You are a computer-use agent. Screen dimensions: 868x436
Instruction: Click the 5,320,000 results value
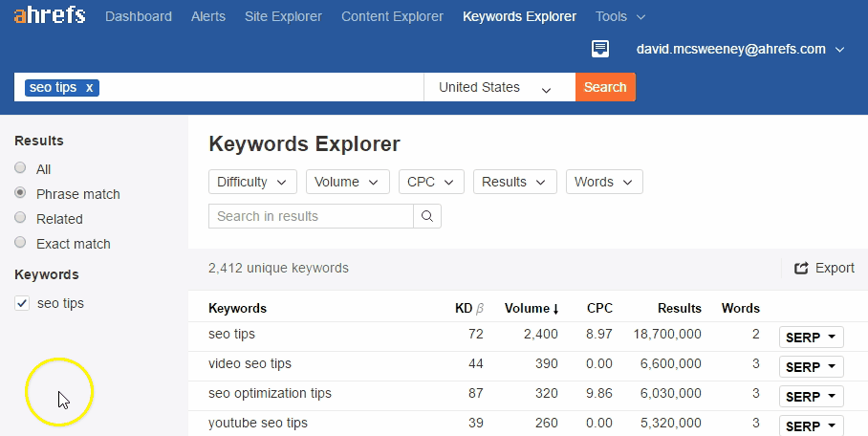pos(671,424)
